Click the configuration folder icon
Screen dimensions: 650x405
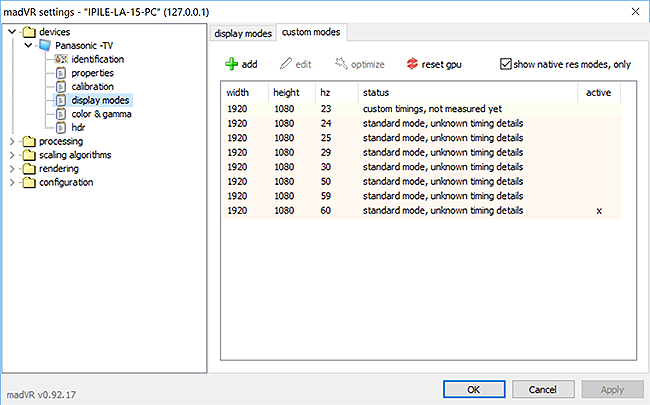(29, 182)
